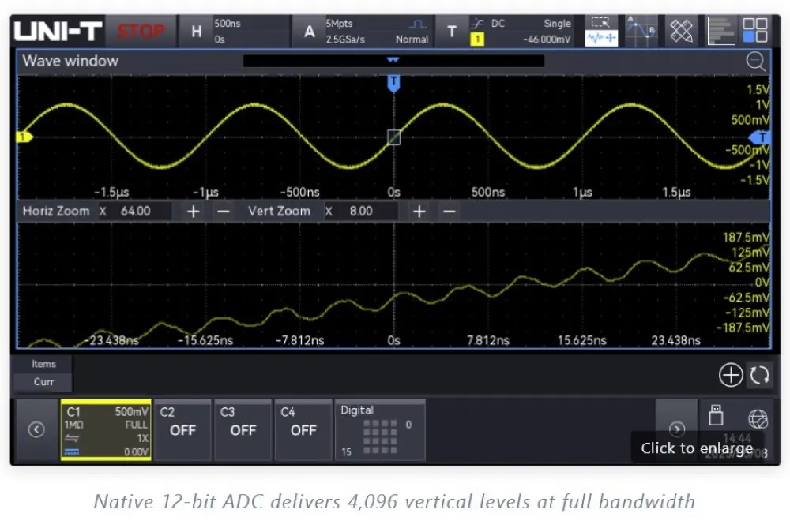
Task: Click the circled plus add measurement icon
Action: pyautogui.click(x=731, y=375)
